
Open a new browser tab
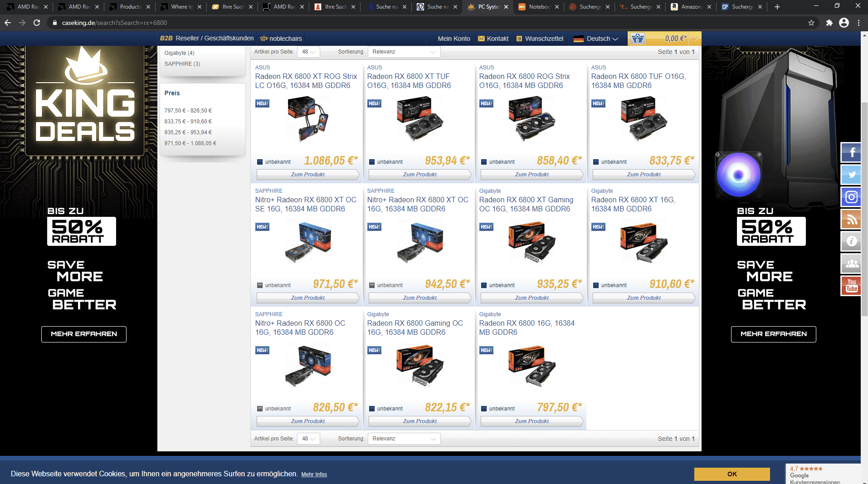pyautogui.click(x=777, y=7)
